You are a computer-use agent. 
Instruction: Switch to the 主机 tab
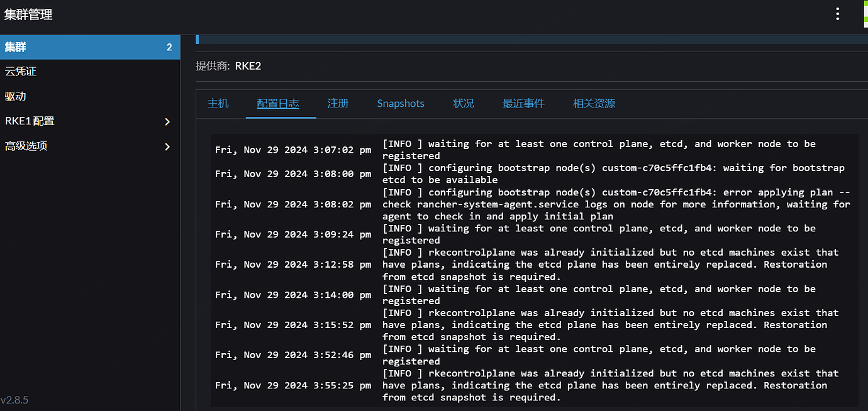218,103
